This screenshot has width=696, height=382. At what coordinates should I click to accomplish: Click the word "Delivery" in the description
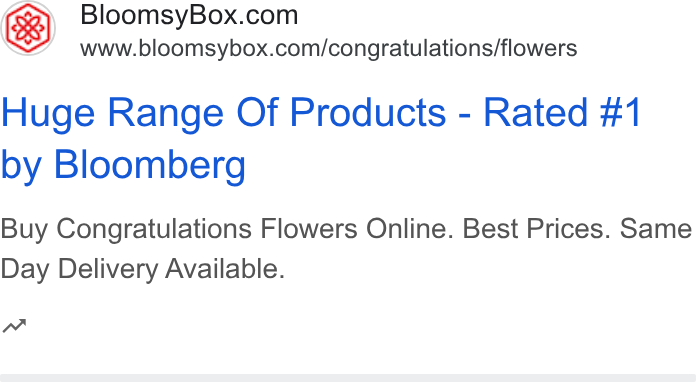[108, 269]
